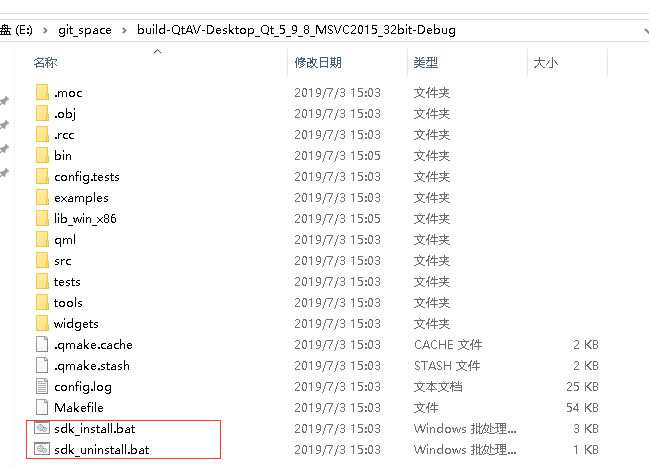Screen dimensions: 649x469
Task: Click the sdk_install.bat batch file icon
Action: click(x=42, y=428)
